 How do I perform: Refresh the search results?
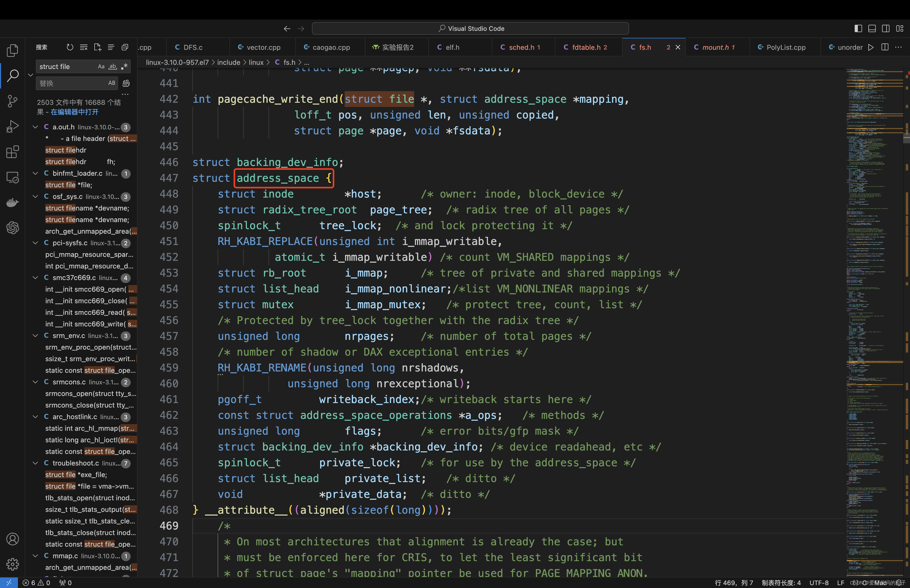(x=70, y=47)
